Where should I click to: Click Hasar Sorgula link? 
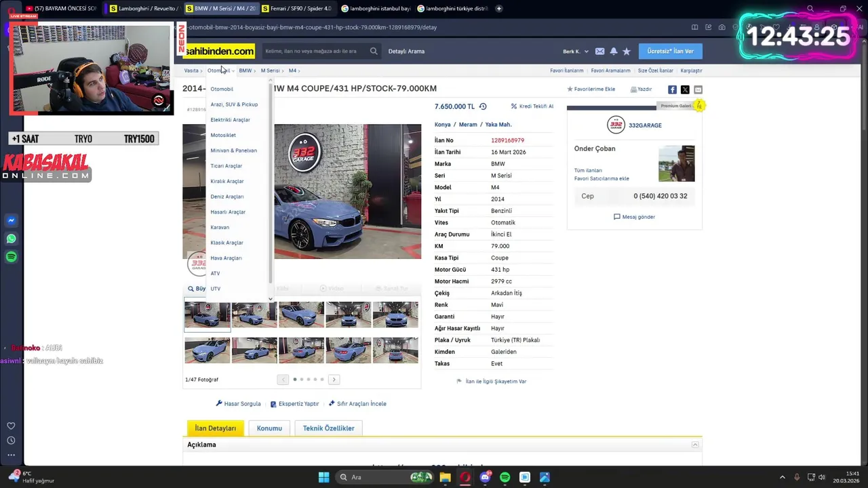click(x=238, y=404)
